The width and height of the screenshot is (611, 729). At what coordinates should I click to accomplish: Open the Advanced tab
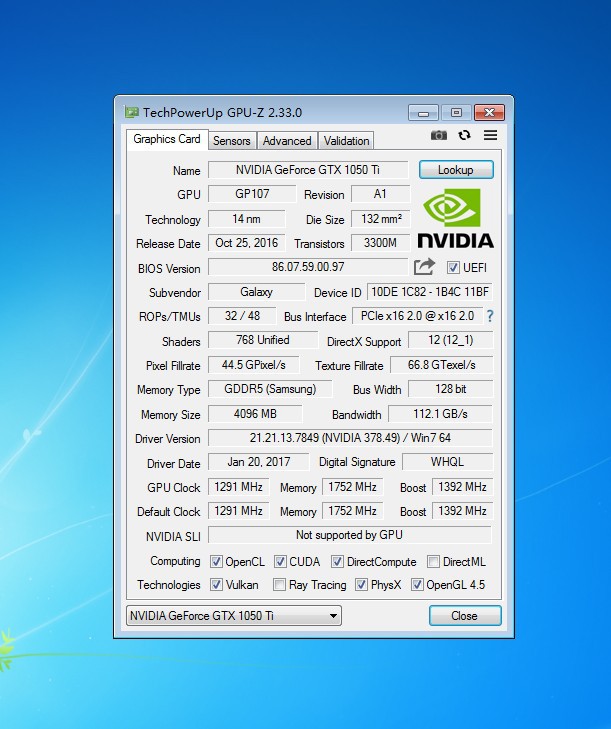click(287, 141)
